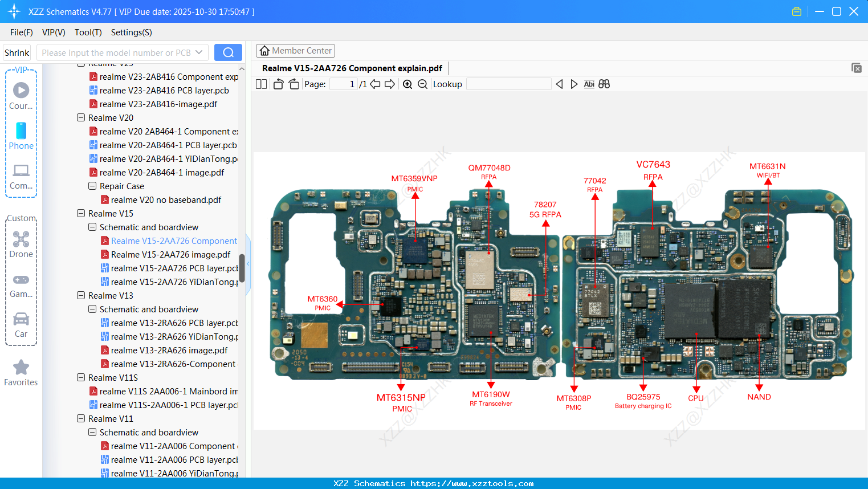Click the page number input field
Image resolution: width=868 pixels, height=489 pixels.
pos(342,84)
